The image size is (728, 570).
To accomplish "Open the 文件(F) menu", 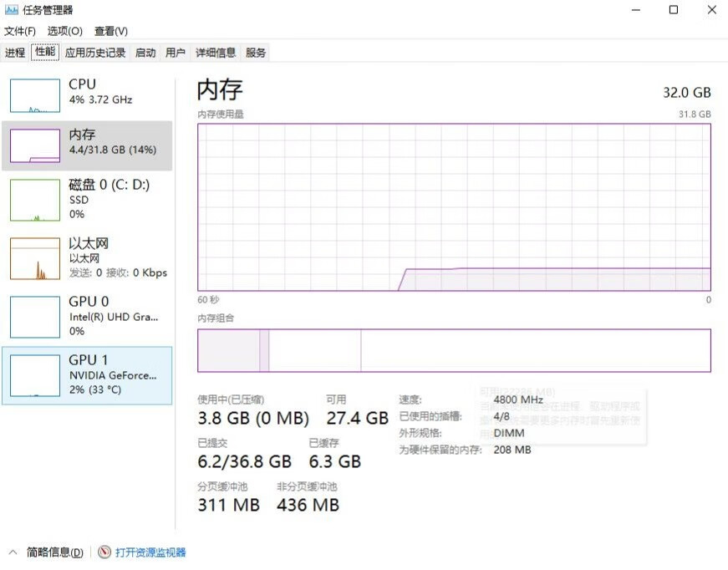I will pyautogui.click(x=19, y=31).
